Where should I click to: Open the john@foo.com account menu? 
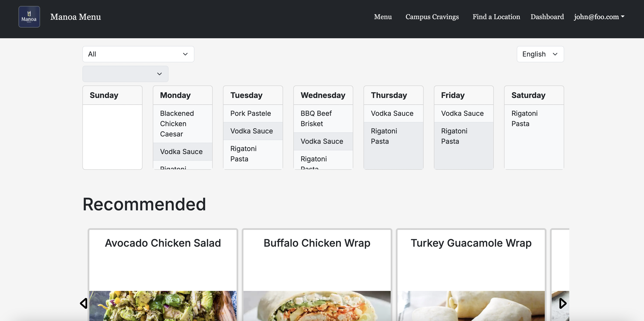599,17
